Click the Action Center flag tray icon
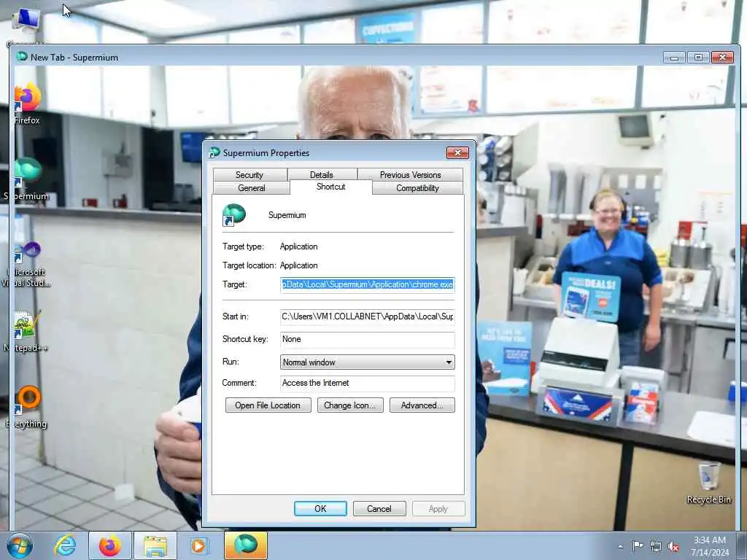Image resolution: width=747 pixels, height=560 pixels. (638, 546)
